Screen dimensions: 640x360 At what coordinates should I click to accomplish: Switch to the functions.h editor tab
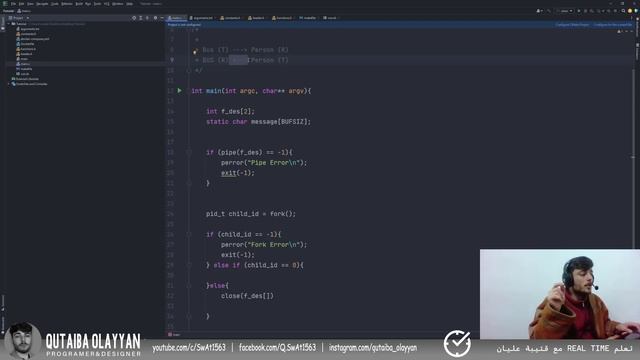pyautogui.click(x=282, y=18)
